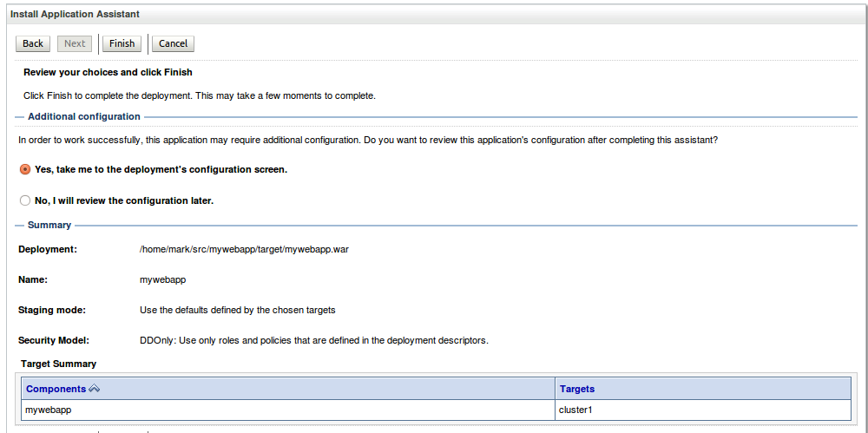Click the Name value in the Summary section

[162, 280]
